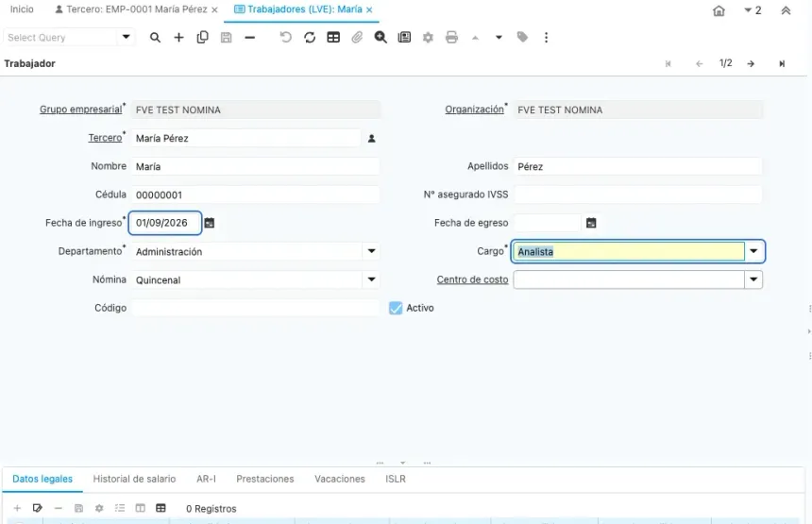Toggle detail form layout icon

pos(141,508)
